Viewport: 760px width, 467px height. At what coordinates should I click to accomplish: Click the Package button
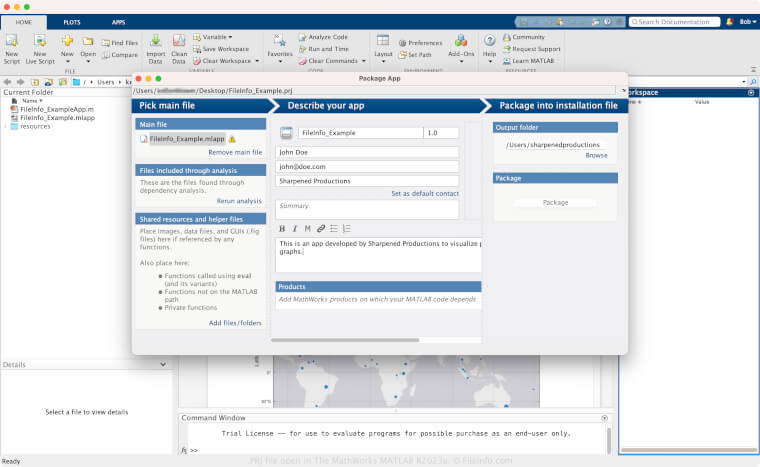tap(555, 202)
